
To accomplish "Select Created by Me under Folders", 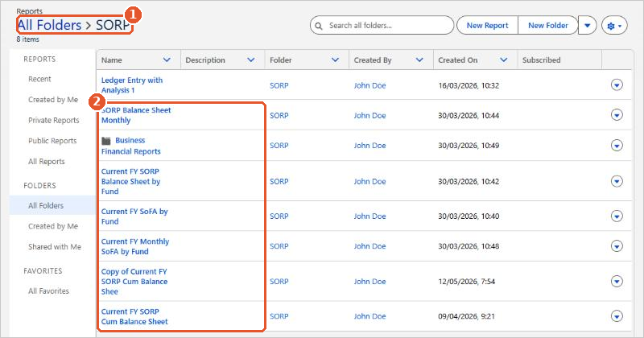I will pyautogui.click(x=53, y=226).
